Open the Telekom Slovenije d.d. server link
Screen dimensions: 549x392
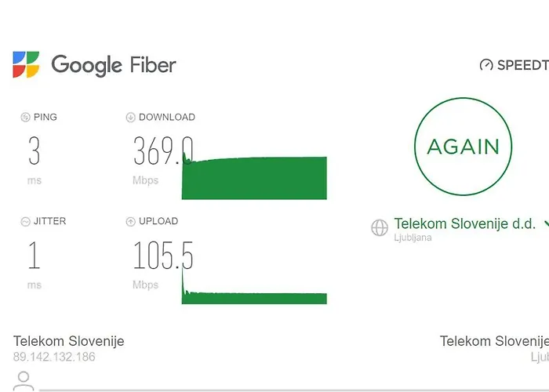464,224
